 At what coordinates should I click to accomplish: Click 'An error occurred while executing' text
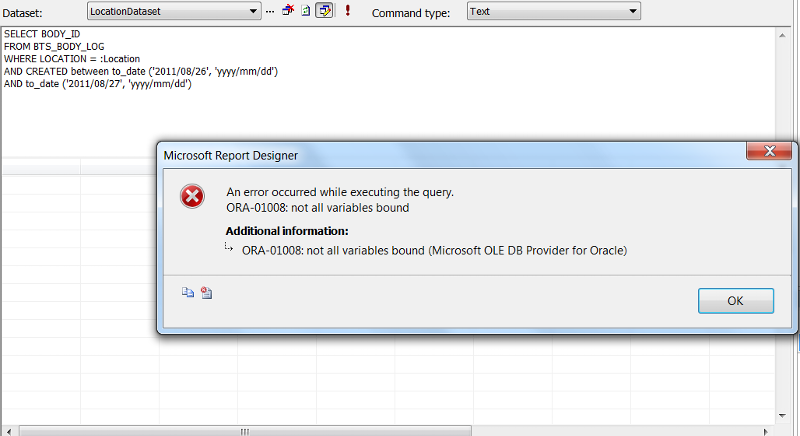340,192
